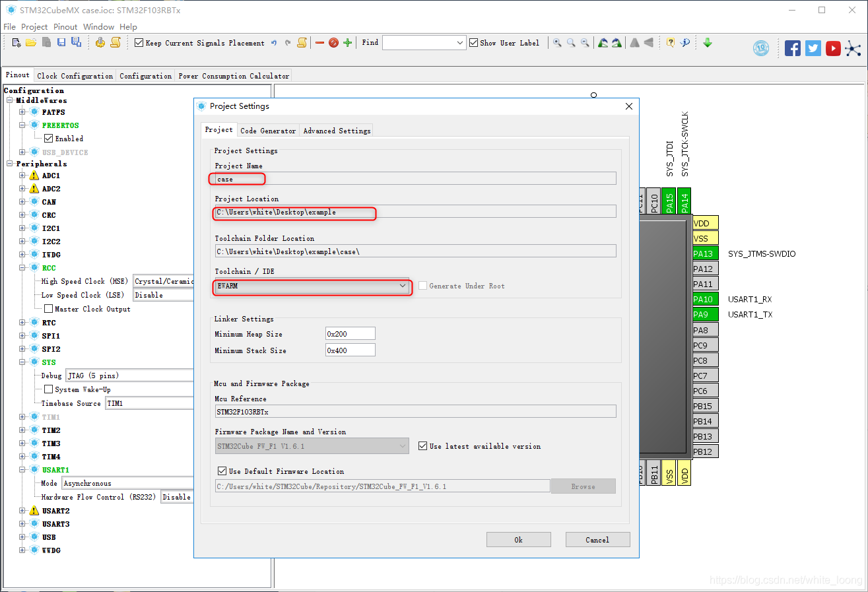Open the Timebase Source TIM1 dropdown
Viewport: 868px width, 592px height.
tap(150, 403)
